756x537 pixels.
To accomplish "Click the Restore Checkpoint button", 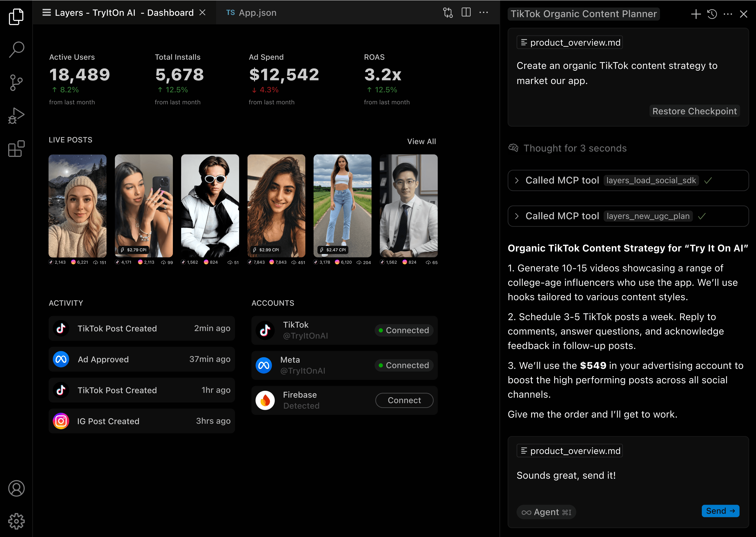I will (694, 111).
